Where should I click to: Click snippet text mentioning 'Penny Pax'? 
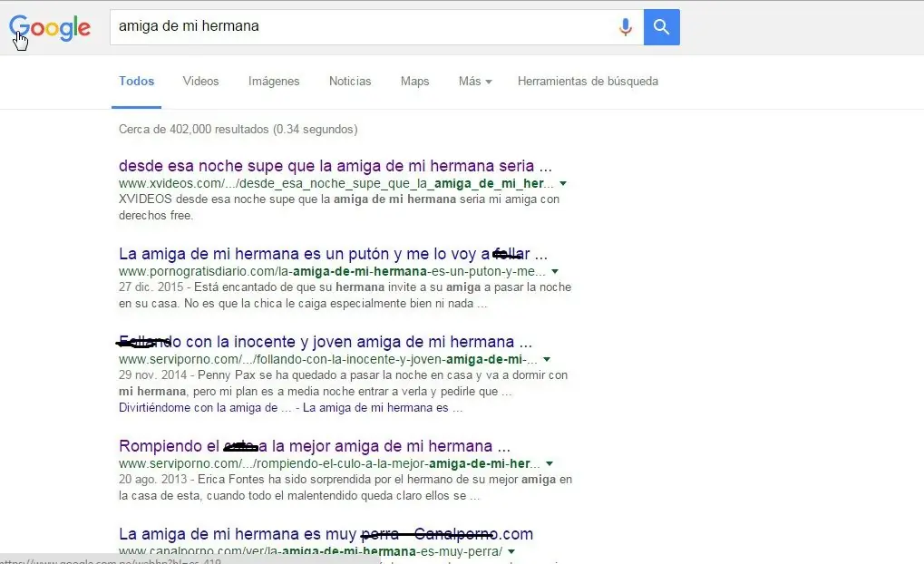pyautogui.click(x=343, y=383)
